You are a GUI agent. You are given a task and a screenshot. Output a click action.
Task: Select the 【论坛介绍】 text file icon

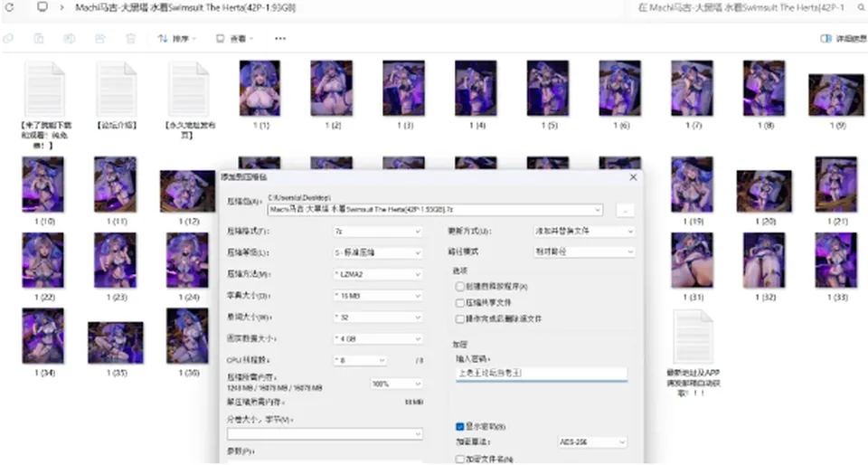[117, 90]
